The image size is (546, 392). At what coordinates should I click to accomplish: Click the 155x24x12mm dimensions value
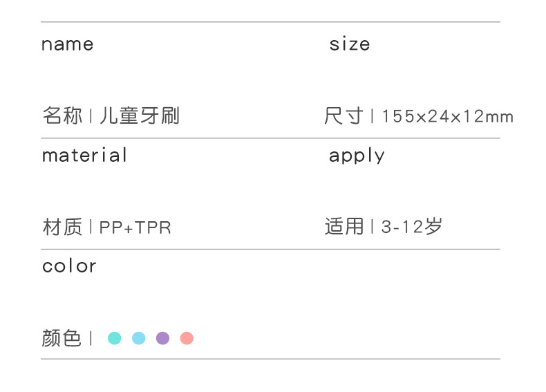pos(447,117)
